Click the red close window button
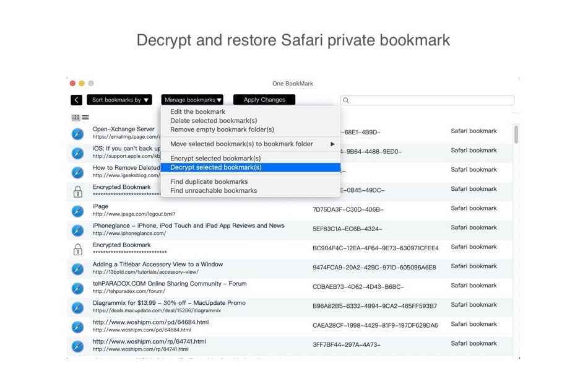Screen dimensions: 588x368 click(73, 84)
